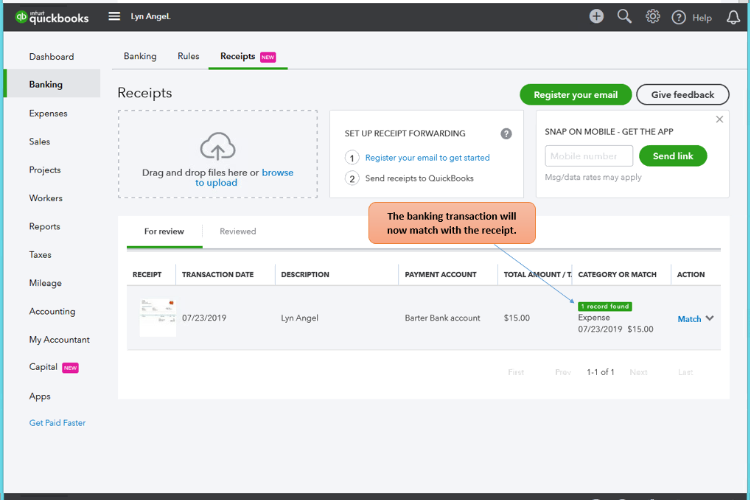Open Mileage in sidebar
The width and height of the screenshot is (750, 500).
(x=45, y=283)
